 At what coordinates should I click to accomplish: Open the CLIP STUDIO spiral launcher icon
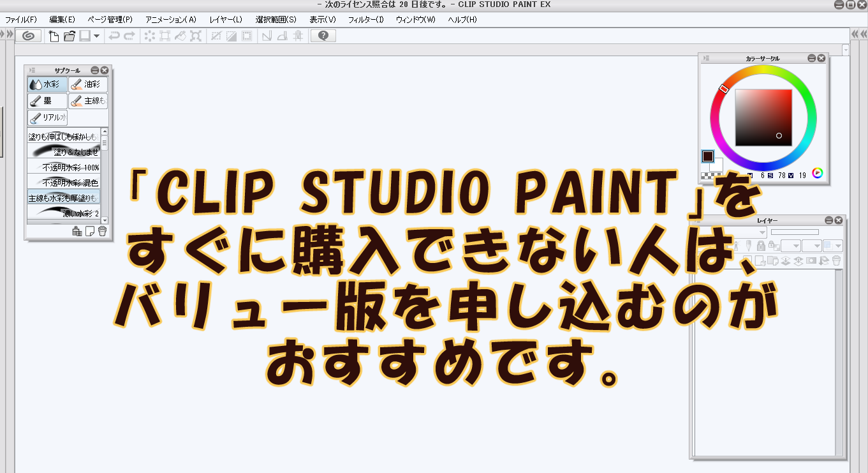(28, 36)
